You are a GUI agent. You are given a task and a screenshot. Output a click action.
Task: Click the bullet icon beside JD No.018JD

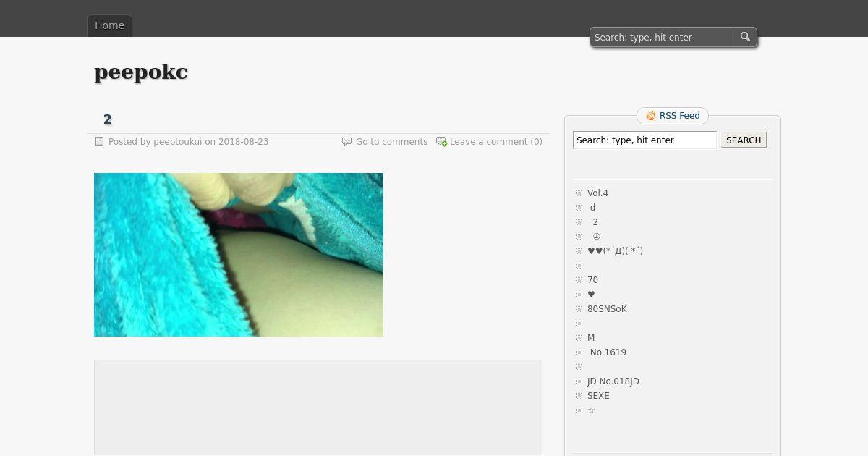coord(579,381)
